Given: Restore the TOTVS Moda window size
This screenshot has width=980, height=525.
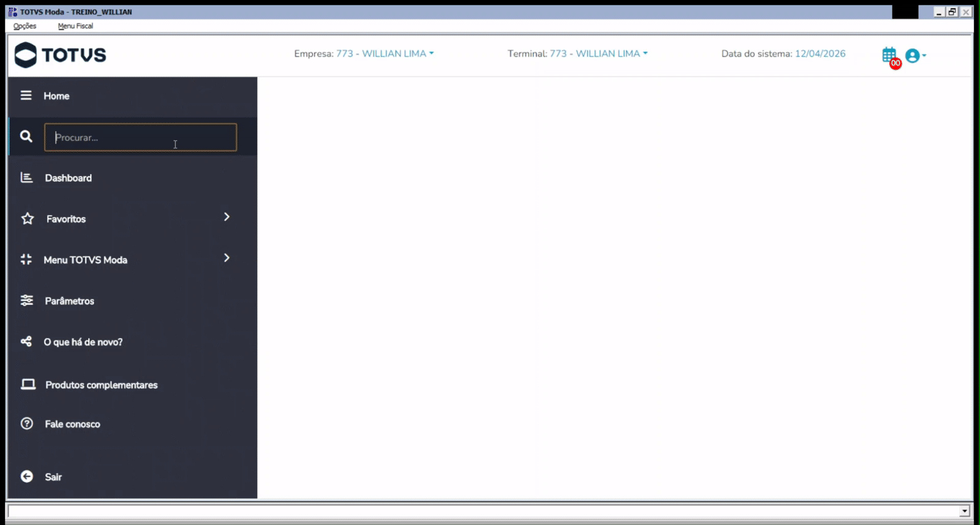Looking at the screenshot, I should [952, 12].
